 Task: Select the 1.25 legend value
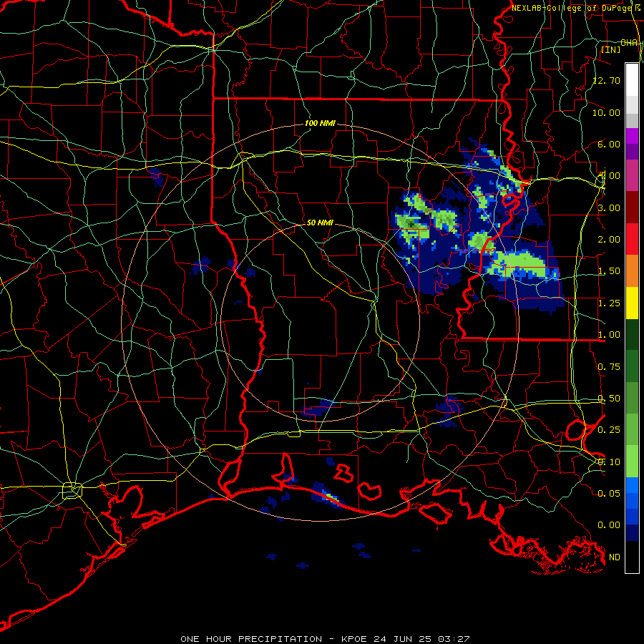tap(609, 303)
